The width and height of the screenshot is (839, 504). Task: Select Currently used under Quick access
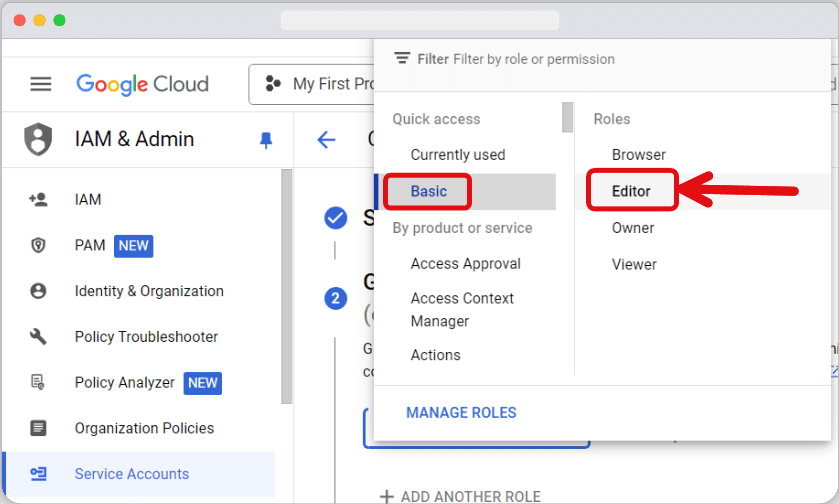(x=458, y=155)
